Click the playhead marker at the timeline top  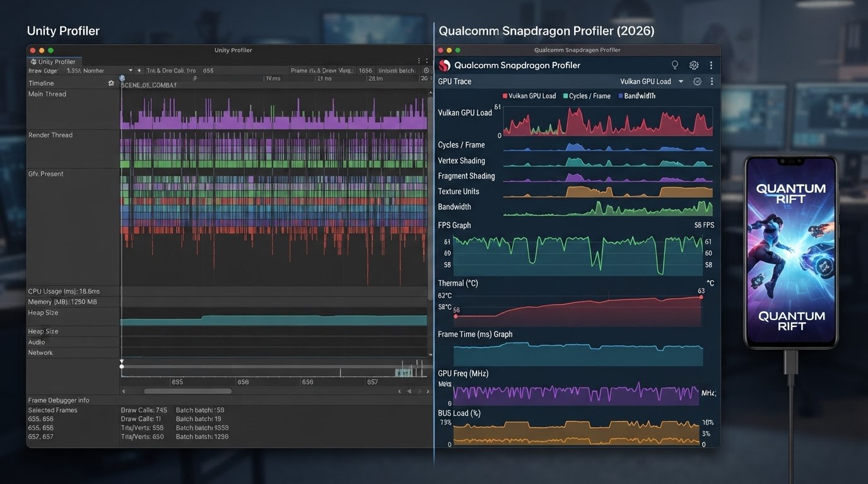(x=122, y=78)
